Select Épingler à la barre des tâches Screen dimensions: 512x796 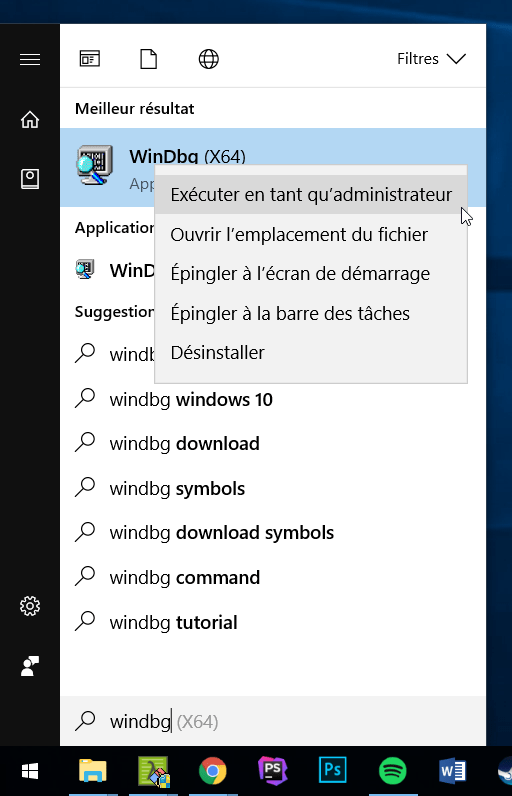tap(311, 313)
